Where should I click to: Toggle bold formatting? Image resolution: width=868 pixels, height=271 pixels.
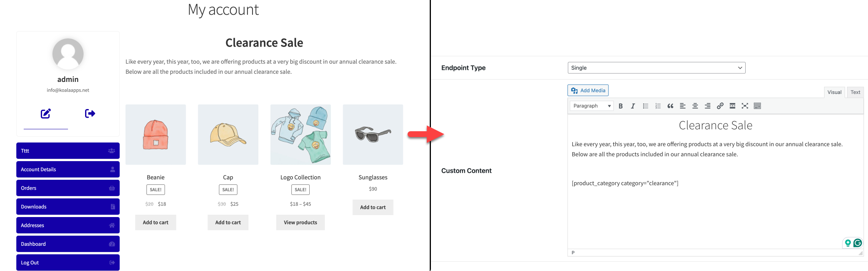click(x=621, y=106)
